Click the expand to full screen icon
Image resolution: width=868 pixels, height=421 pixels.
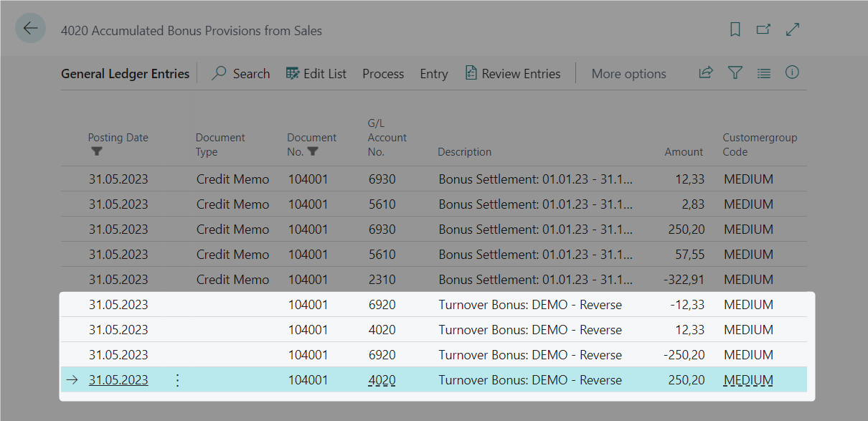tap(792, 29)
